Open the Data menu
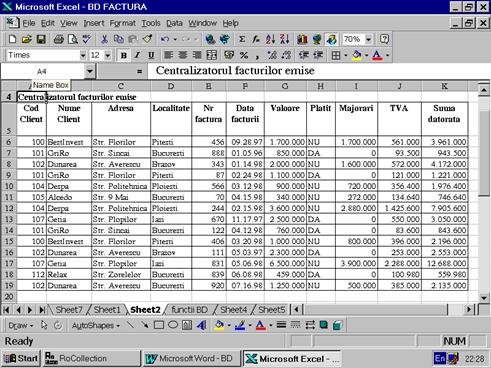The width and height of the screenshot is (491, 368). pos(174,23)
